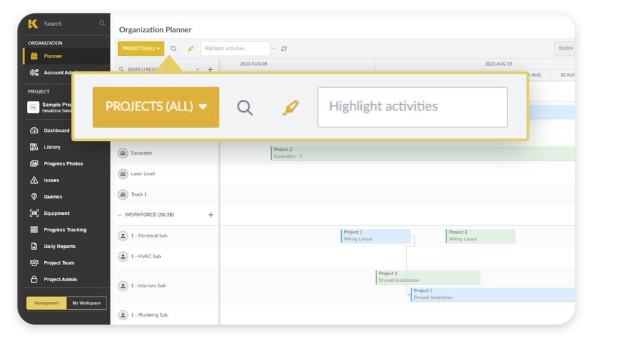624x364 pixels.
Task: Click the 2022 AUG 15 week header
Action: pyautogui.click(x=498, y=63)
